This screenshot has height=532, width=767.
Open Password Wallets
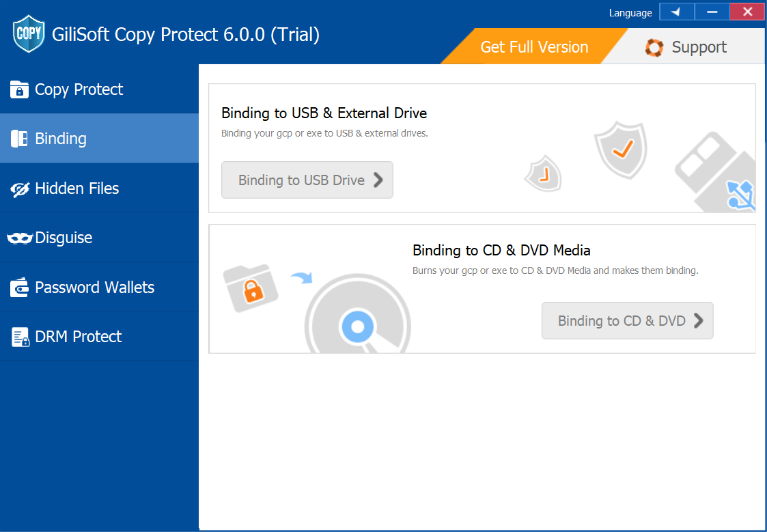coord(99,288)
